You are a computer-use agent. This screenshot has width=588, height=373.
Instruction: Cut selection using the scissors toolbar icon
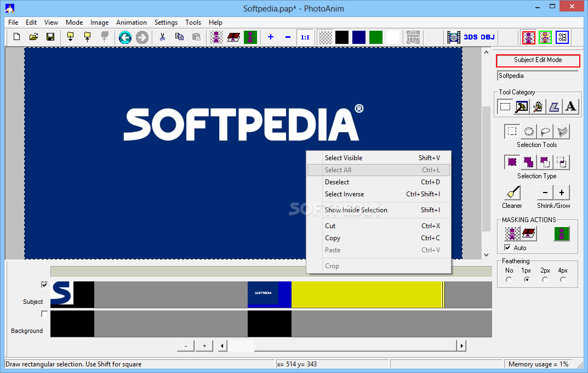pyautogui.click(x=162, y=37)
